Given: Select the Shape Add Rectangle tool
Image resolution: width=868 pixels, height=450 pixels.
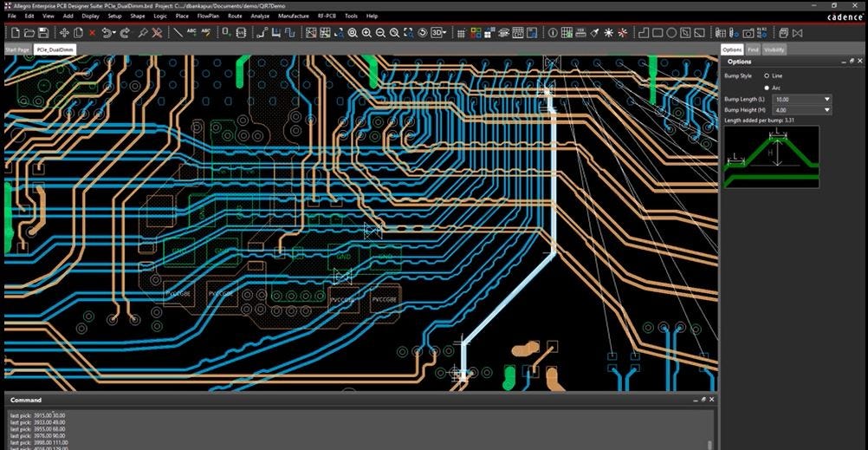Looking at the screenshot, I should [x=657, y=33].
